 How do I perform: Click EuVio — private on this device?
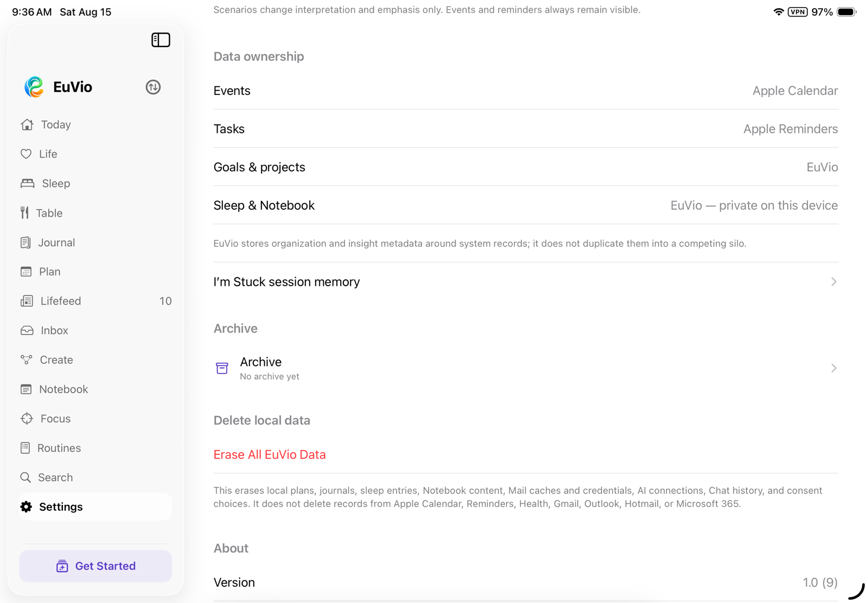(754, 206)
